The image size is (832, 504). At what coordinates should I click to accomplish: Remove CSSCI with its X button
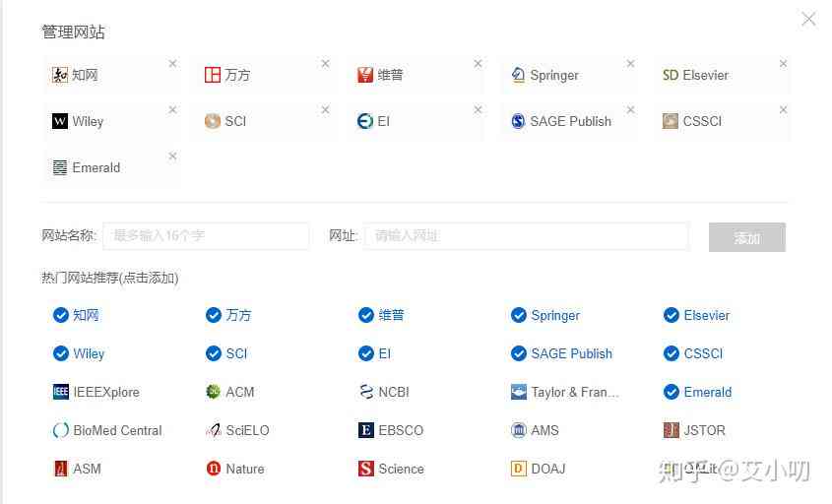coord(783,110)
